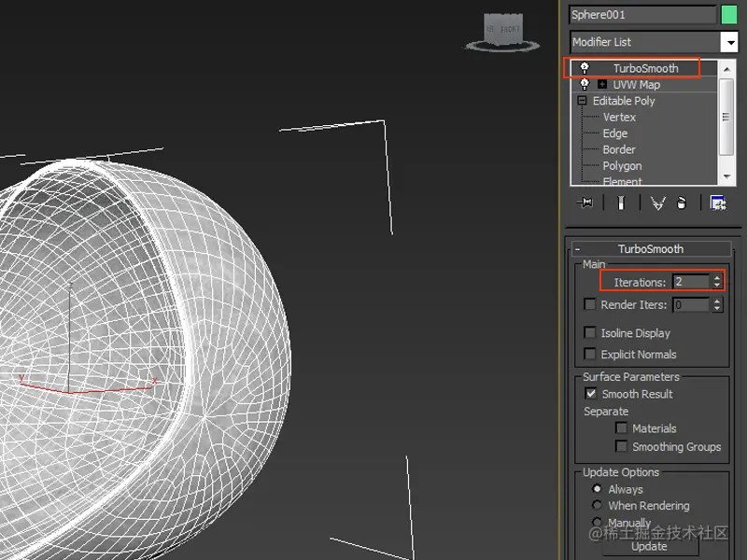Click the Iterations value field

pos(692,282)
